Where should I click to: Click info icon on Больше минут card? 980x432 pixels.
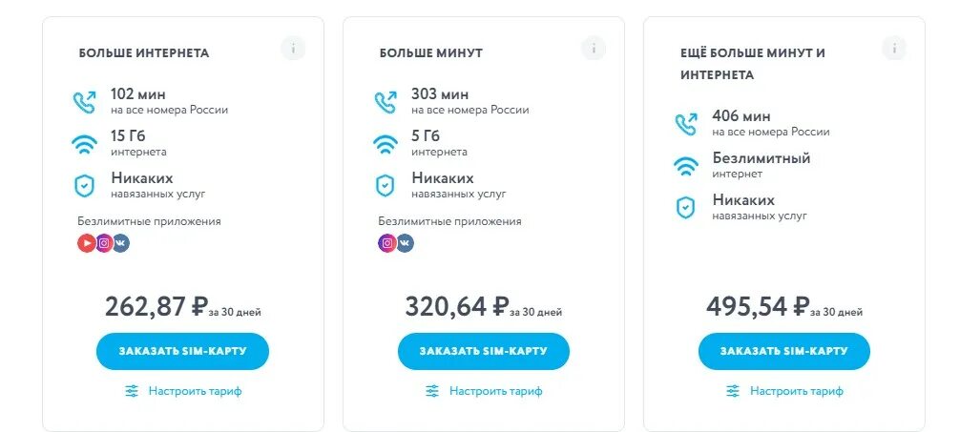[x=594, y=49]
